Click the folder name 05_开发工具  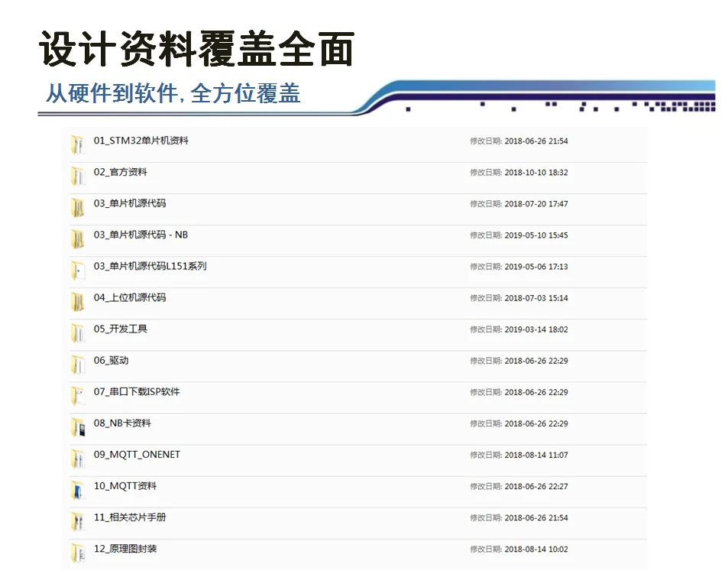tap(120, 329)
